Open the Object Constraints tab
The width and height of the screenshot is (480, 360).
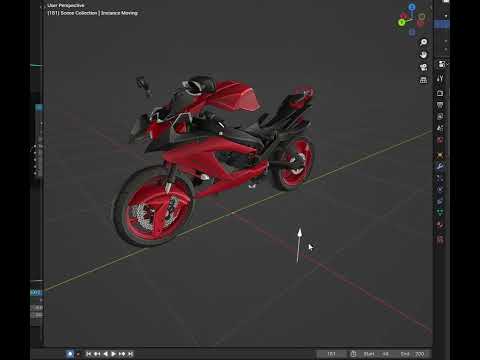pos(440,201)
